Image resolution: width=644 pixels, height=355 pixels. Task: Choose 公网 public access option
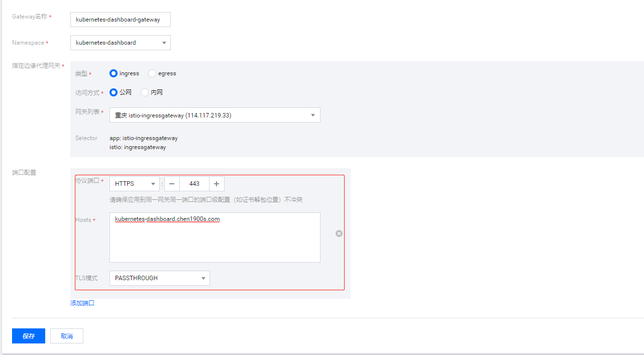[x=114, y=92]
